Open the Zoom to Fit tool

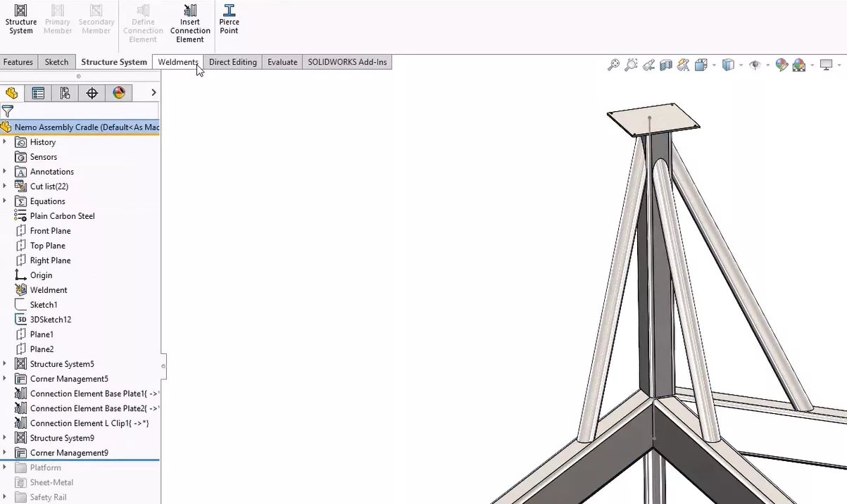pos(613,65)
